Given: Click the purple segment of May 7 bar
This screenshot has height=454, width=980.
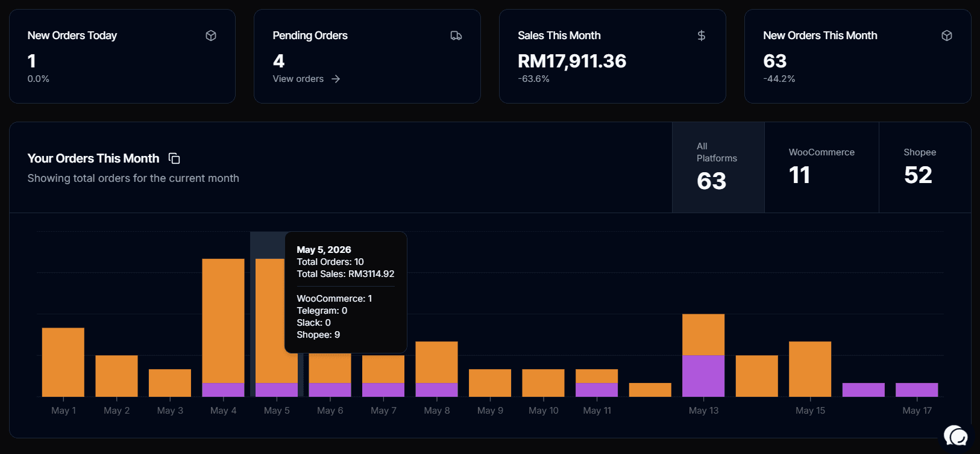Looking at the screenshot, I should coord(383,390).
